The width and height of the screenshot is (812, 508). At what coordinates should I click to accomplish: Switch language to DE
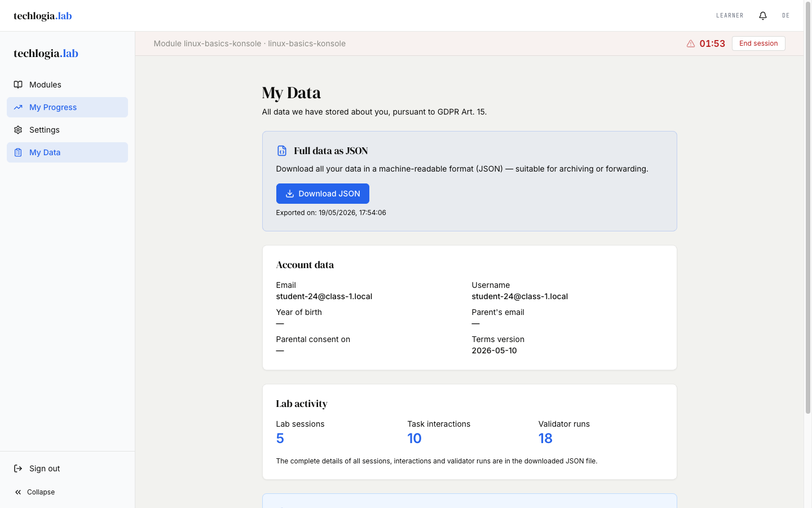pyautogui.click(x=786, y=16)
